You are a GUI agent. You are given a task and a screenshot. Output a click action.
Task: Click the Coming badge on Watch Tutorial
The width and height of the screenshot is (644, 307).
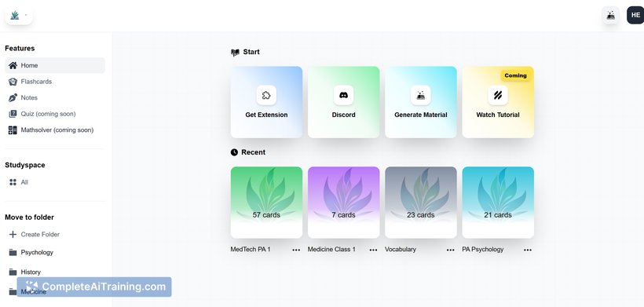tap(515, 75)
